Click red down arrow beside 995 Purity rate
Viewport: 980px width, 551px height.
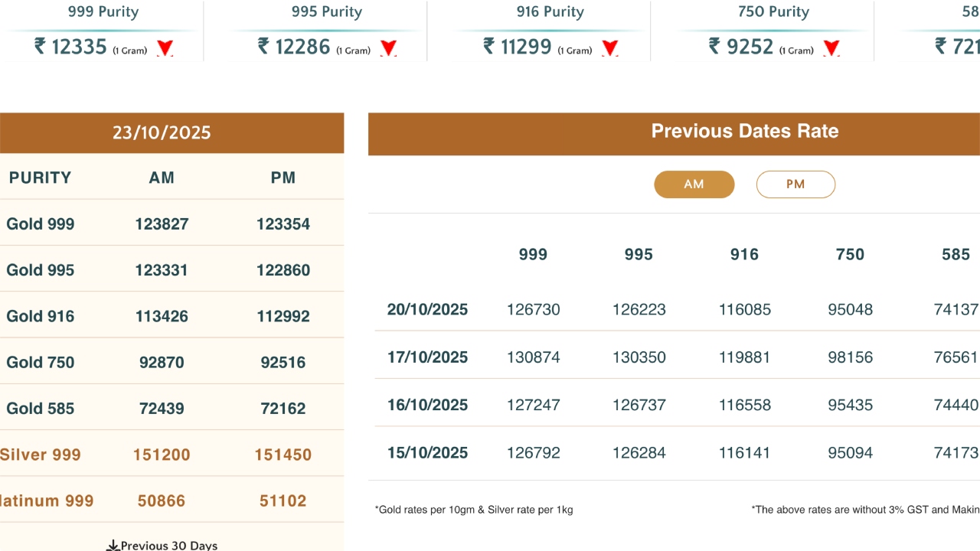(x=388, y=49)
